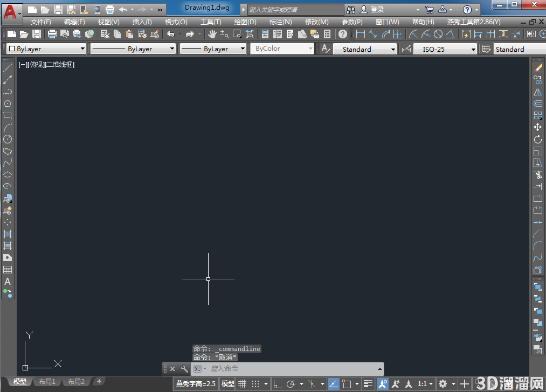Screen dimensions: 546x392
Task: Select the Polygon draw tool
Action: 8,104
